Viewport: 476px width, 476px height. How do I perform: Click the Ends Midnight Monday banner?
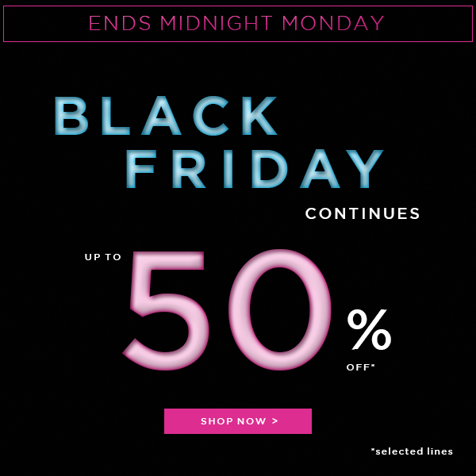(x=237, y=23)
